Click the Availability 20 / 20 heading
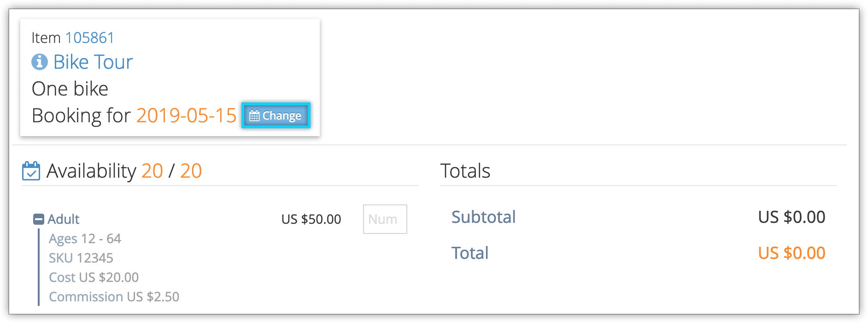The image size is (868, 323). [x=124, y=171]
